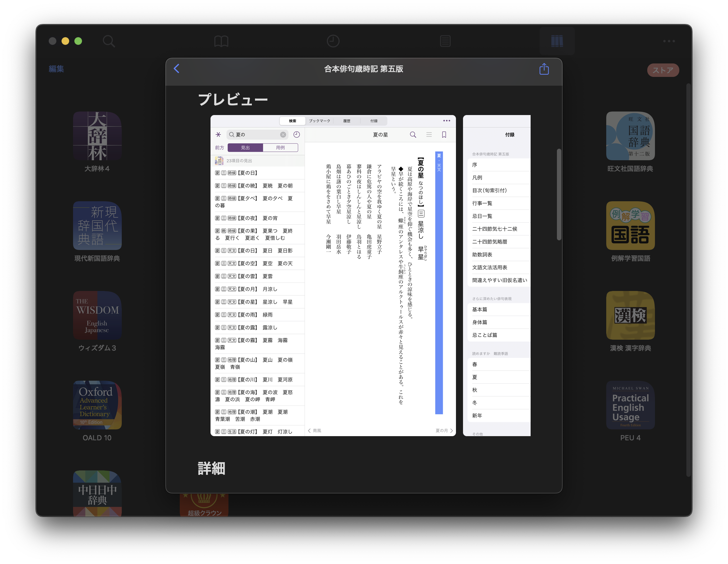The width and height of the screenshot is (728, 564).
Task: Change the 前方 match mode
Action: coord(219,148)
